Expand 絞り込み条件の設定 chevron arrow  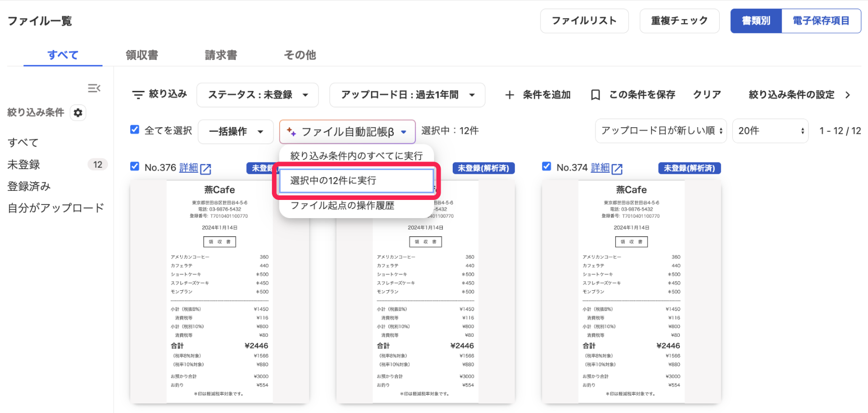(x=847, y=95)
